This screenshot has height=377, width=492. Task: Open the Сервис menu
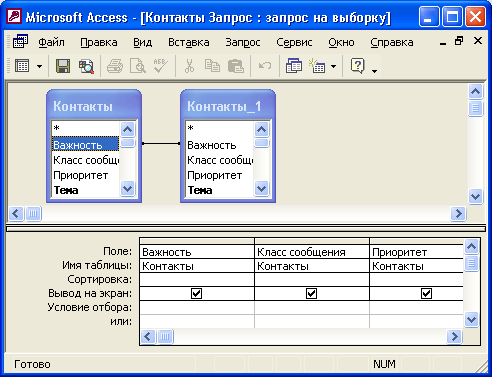click(294, 42)
